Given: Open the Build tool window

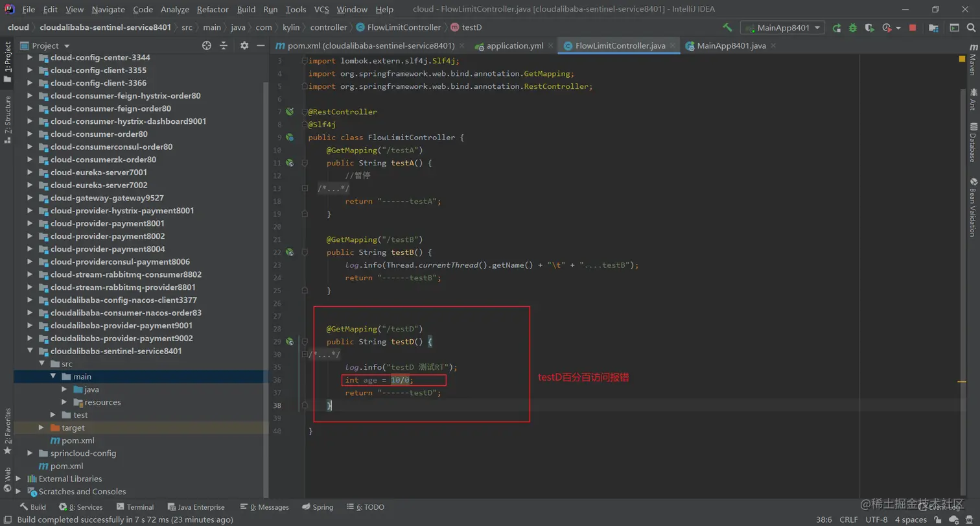Looking at the screenshot, I should point(32,507).
